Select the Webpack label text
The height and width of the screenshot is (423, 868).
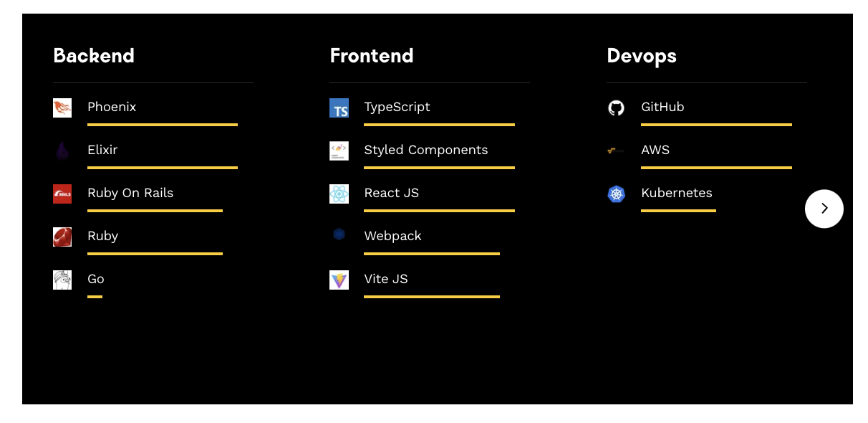point(392,236)
